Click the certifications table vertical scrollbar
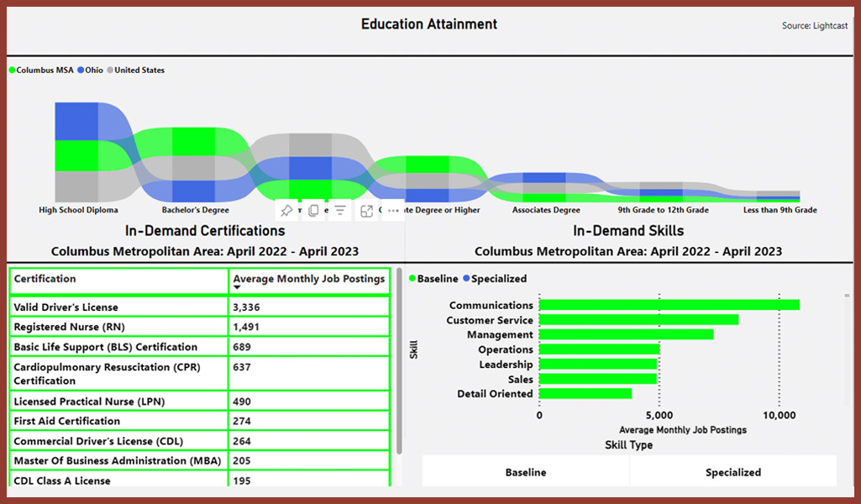Viewport: 861px width, 504px height. pyautogui.click(x=399, y=361)
